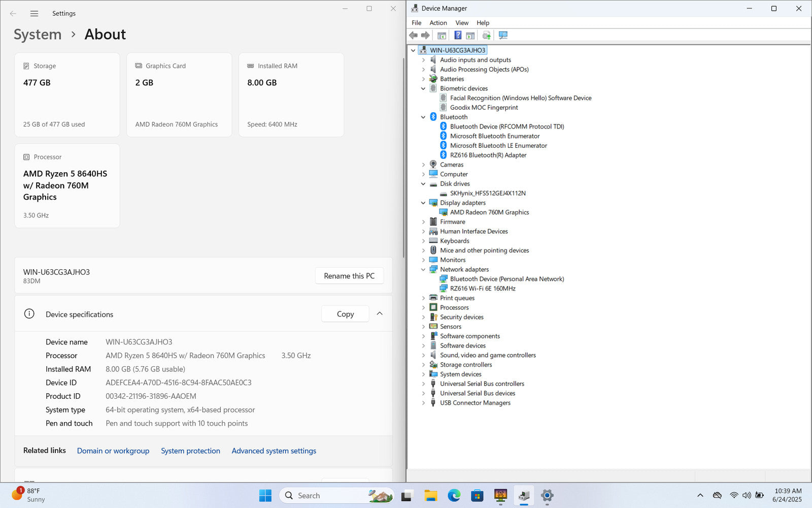The width and height of the screenshot is (812, 508).
Task: Select AMD Radeon 760M Graphics in Device Manager tree
Action: (489, 212)
